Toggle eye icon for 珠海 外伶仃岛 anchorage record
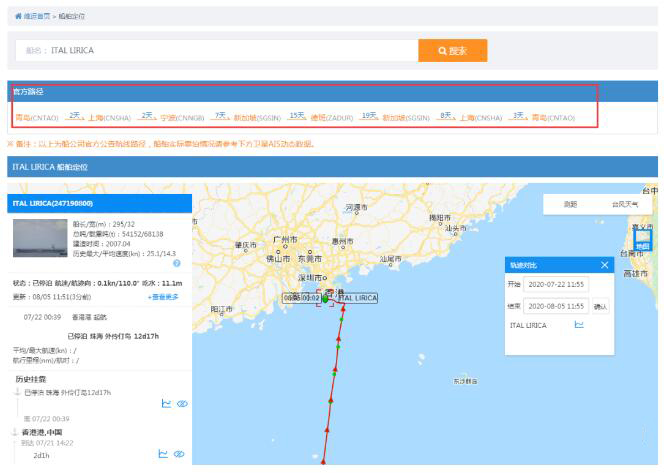This screenshot has width=664, height=473. click(x=181, y=404)
